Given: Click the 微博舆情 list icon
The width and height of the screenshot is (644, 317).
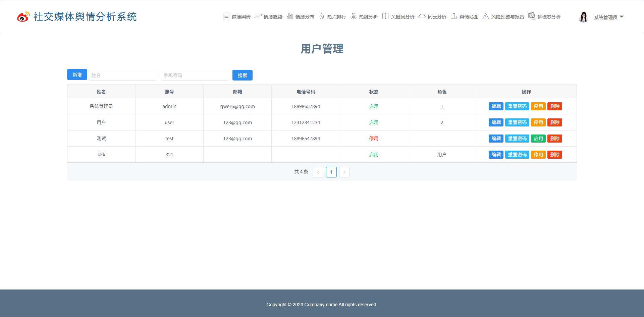Looking at the screenshot, I should 226,16.
